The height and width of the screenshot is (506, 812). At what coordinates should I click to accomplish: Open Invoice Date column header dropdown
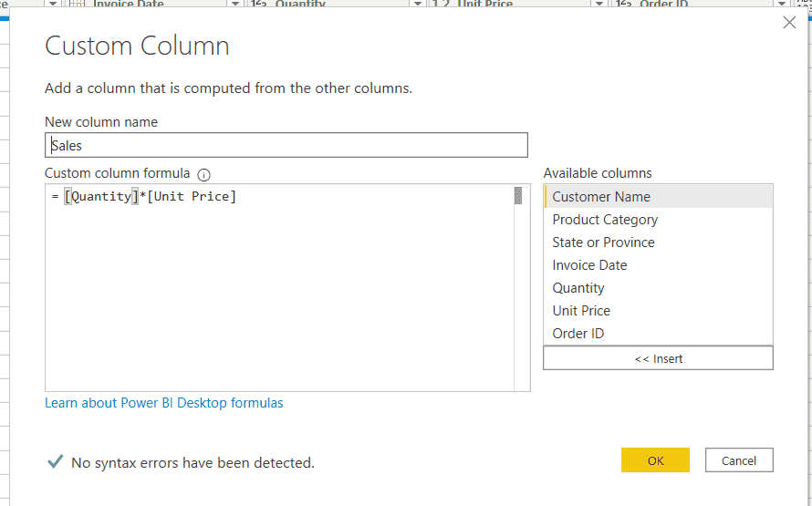click(x=234, y=4)
